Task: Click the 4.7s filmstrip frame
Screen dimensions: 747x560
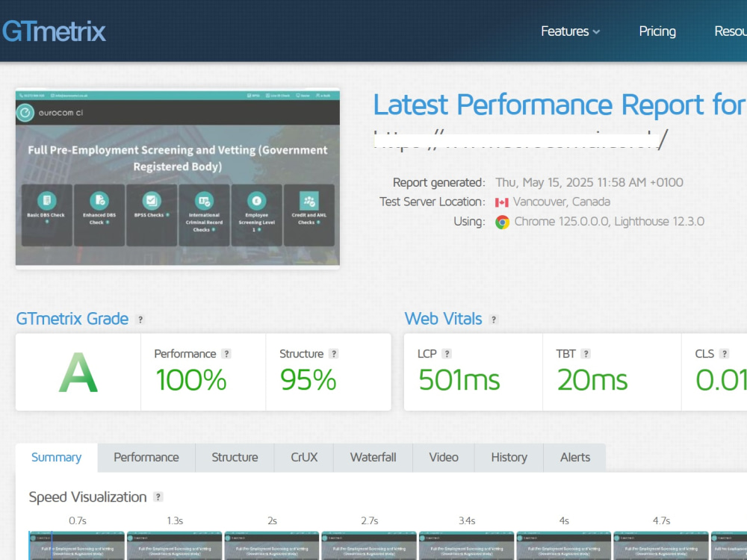Action: point(661,546)
